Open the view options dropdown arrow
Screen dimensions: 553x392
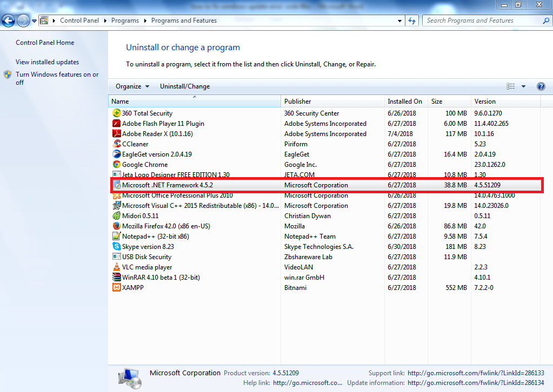click(x=523, y=86)
